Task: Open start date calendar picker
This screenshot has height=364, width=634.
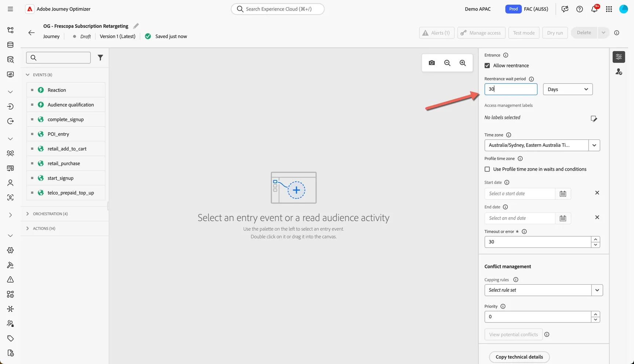Action: (x=563, y=194)
